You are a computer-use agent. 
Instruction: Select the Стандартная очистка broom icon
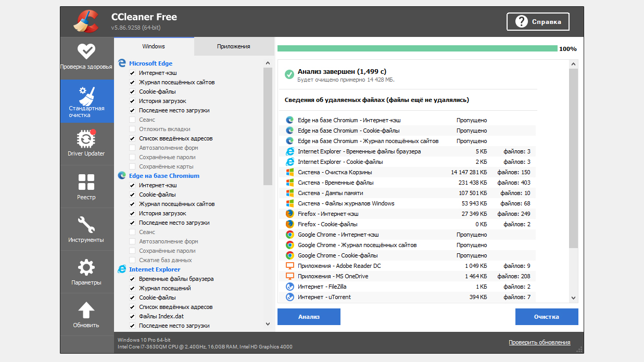click(x=86, y=95)
